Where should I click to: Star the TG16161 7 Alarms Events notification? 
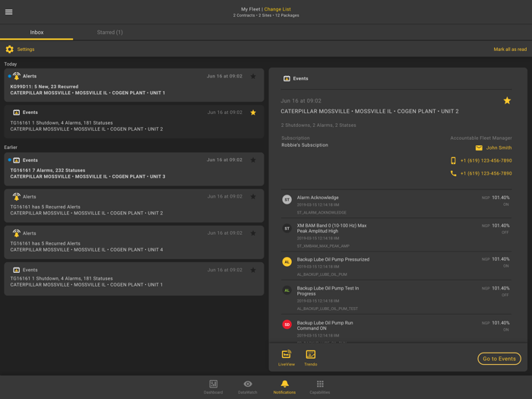point(253,160)
